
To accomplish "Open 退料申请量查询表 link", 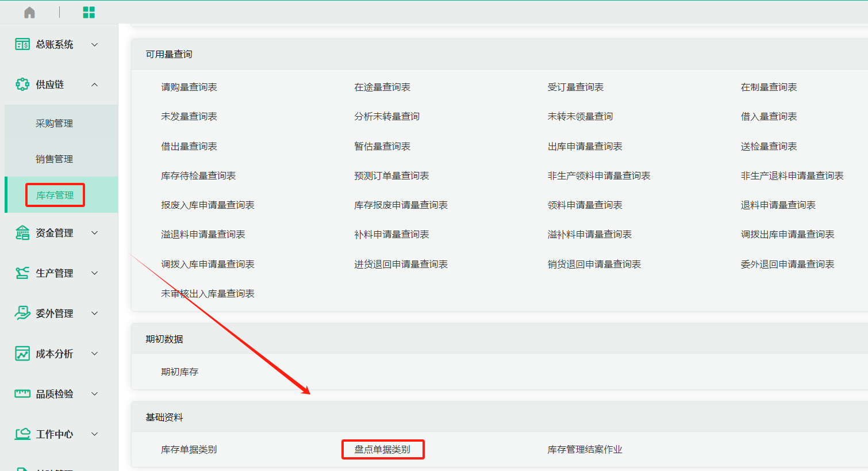I will click(x=778, y=205).
